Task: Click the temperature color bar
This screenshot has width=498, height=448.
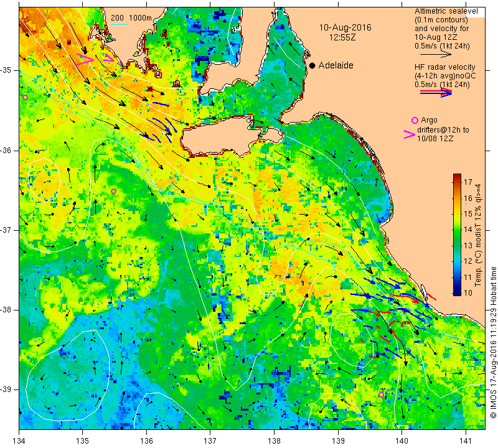Action: (457, 235)
